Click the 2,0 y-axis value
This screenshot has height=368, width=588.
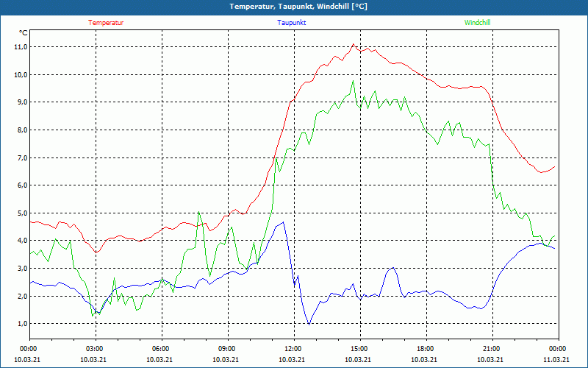pyautogui.click(x=22, y=296)
